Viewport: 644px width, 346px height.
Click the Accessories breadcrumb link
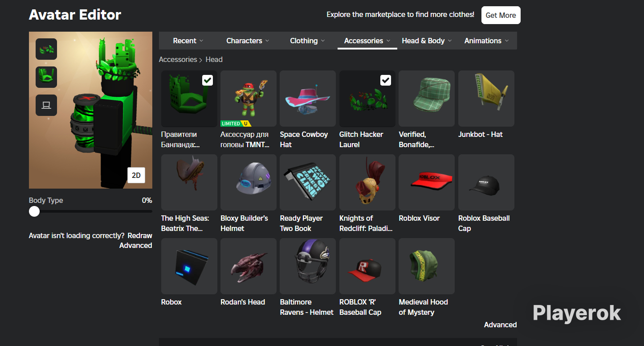click(178, 59)
